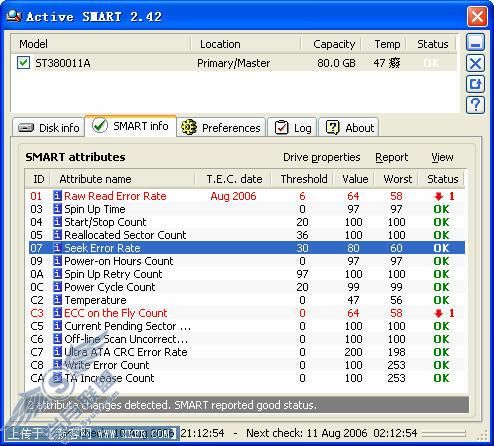
Task: Click the refresh arrow side button
Action: point(475,84)
